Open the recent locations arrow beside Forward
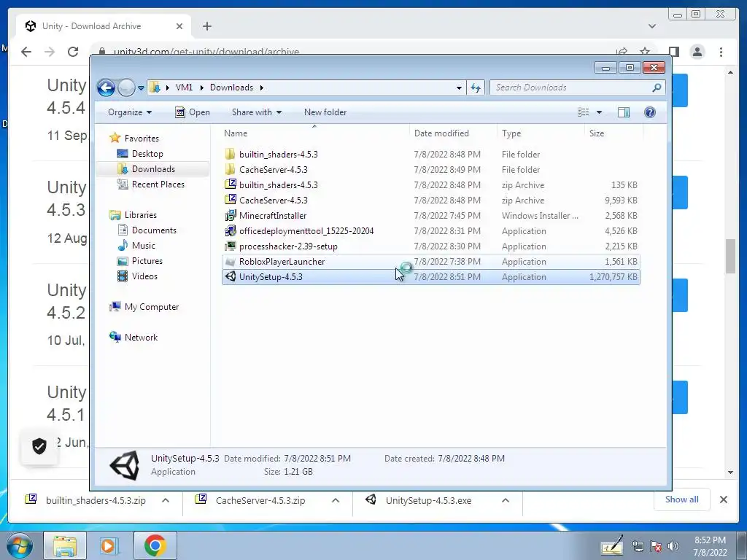The height and width of the screenshot is (560, 747). click(141, 88)
